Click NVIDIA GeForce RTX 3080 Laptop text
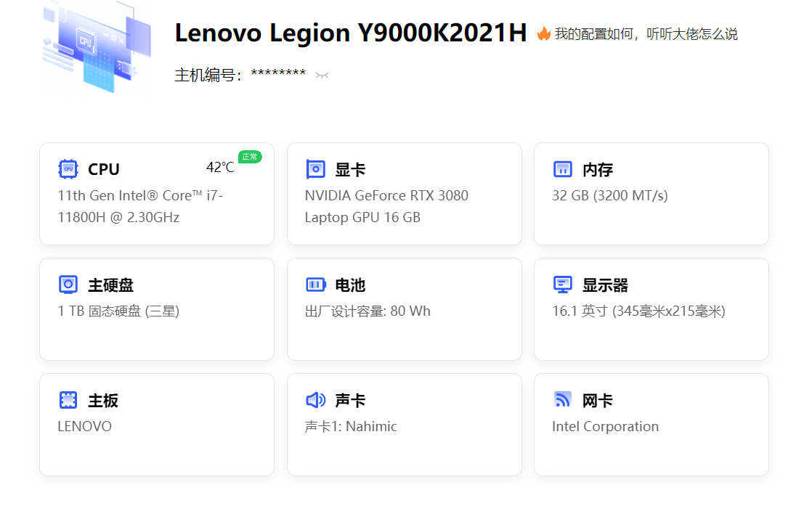This screenshot has width=812, height=527. pyautogui.click(x=386, y=206)
